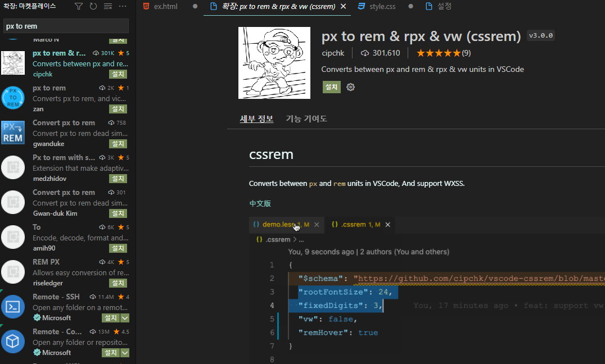Click the 확장: 마켓플레이스 panel title
This screenshot has width=605, height=364.
coord(30,6)
